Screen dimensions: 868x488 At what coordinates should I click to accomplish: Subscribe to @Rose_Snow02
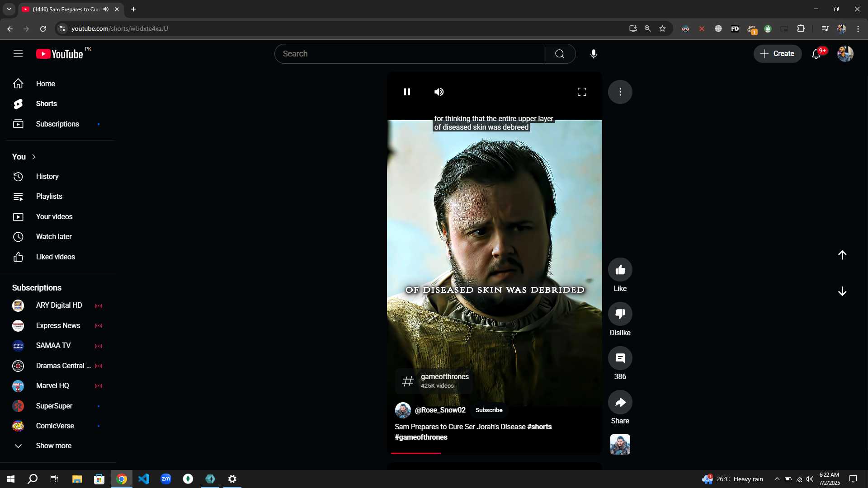pyautogui.click(x=489, y=410)
